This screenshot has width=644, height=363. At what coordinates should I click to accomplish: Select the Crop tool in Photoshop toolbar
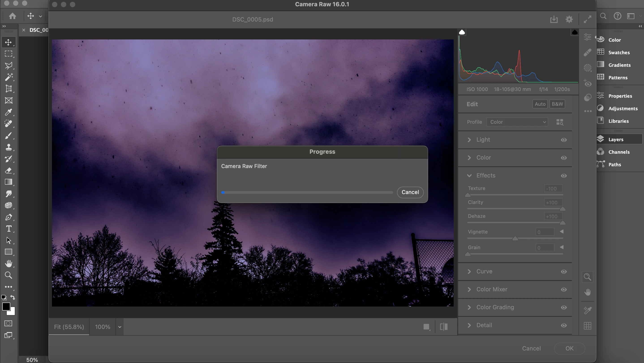(x=9, y=89)
